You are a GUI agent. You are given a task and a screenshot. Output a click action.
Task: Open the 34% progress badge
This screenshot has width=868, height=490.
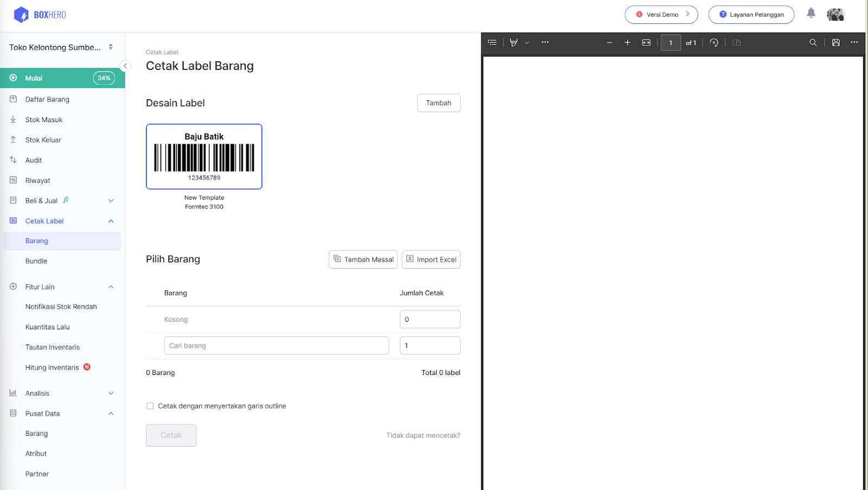coord(104,78)
